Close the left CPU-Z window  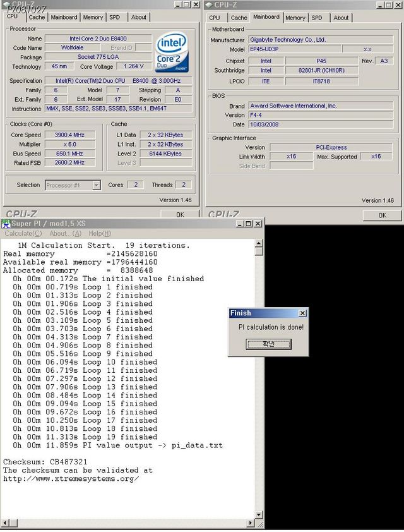tap(196, 4)
